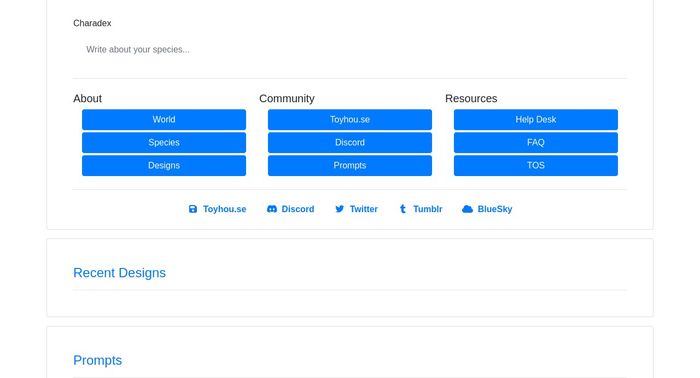
Task: Open the Species button
Action: [164, 142]
